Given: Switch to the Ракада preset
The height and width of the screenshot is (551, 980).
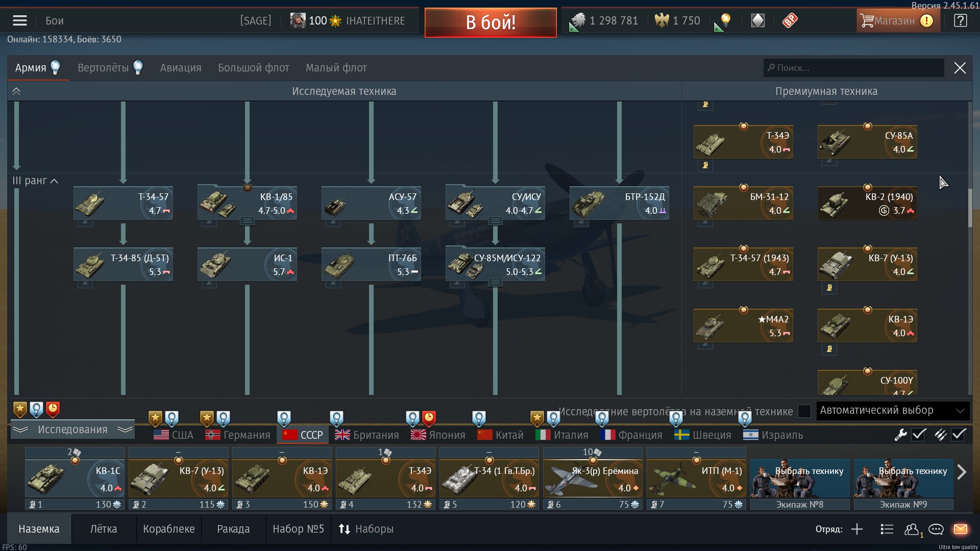Looking at the screenshot, I should point(233,529).
